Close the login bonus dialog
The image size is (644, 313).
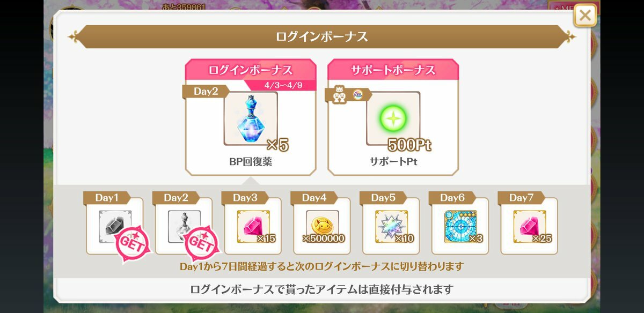[x=585, y=15]
